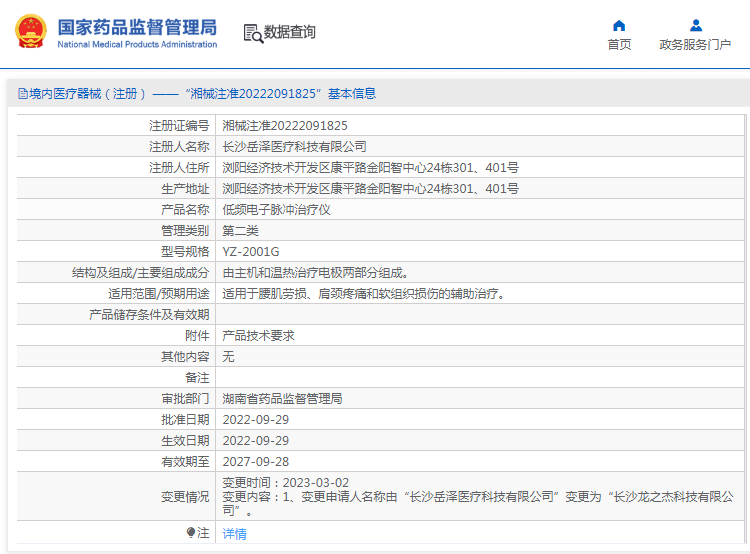Select 由主机和温热治疗电极两部分组成 text
The image size is (750, 554).
(315, 273)
